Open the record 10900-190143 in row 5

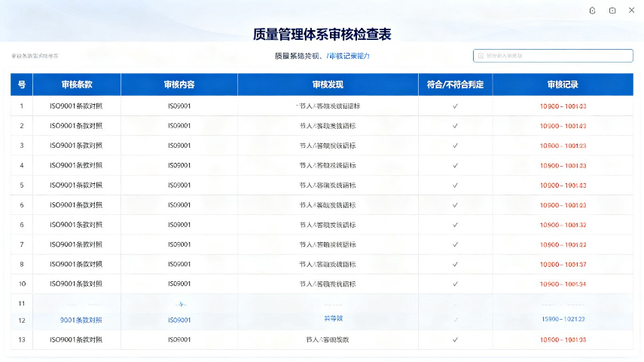click(x=563, y=185)
